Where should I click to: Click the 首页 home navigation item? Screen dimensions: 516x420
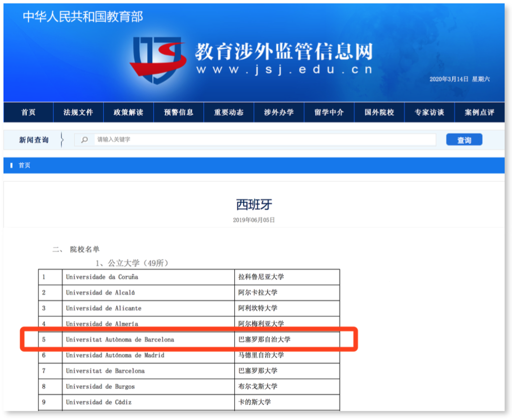pos(28,112)
